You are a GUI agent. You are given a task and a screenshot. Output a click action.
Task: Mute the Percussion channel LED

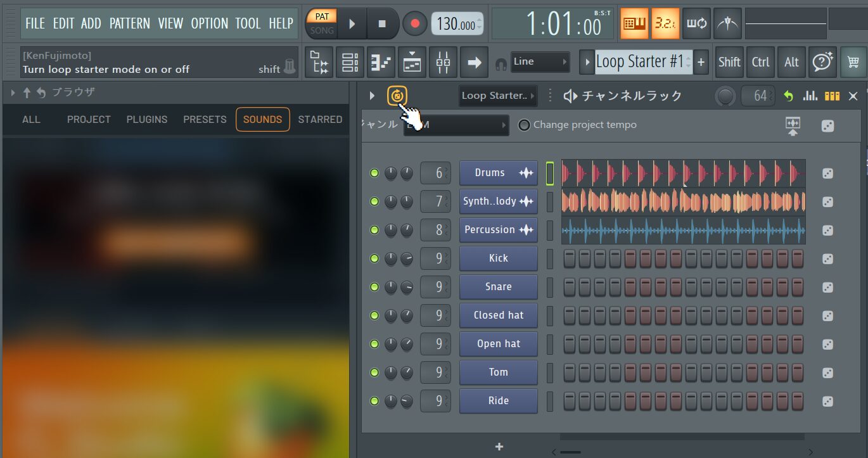coord(374,230)
